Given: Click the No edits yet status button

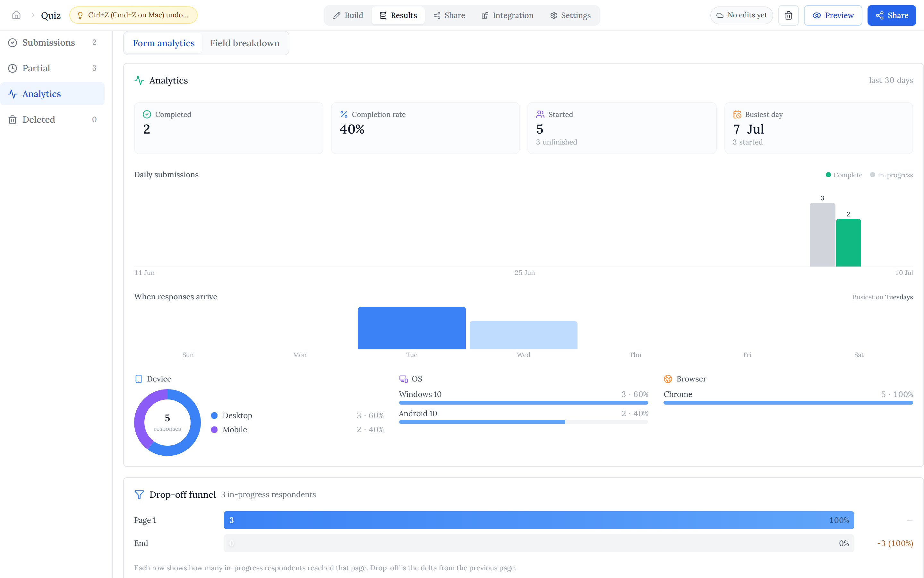Looking at the screenshot, I should coord(741,15).
